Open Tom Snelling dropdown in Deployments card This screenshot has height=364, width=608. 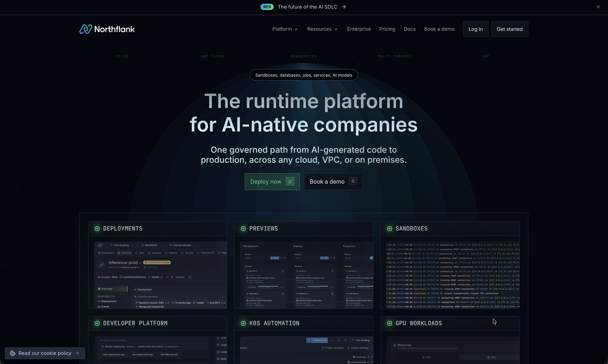coord(122,245)
